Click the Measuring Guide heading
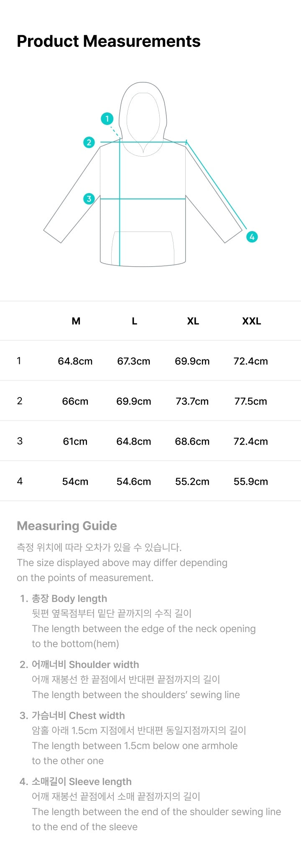The width and height of the screenshot is (301, 868). click(67, 526)
